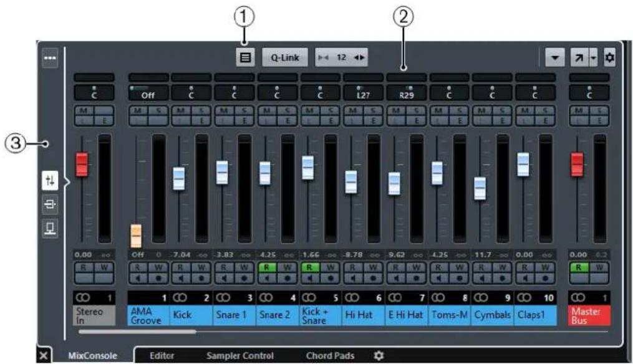Open channel settings E on Kick
Screen dimensions: 633x364
point(201,120)
